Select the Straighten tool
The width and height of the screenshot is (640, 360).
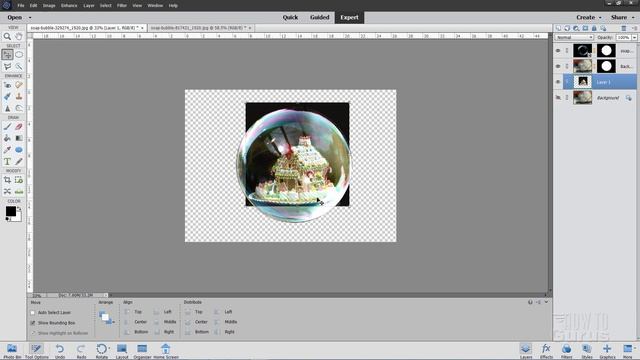click(x=19, y=191)
